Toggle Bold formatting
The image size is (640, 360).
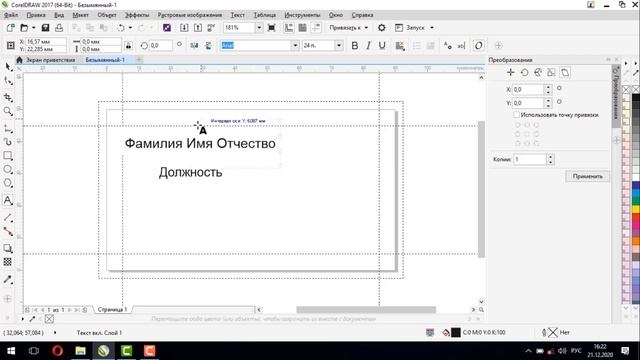355,45
